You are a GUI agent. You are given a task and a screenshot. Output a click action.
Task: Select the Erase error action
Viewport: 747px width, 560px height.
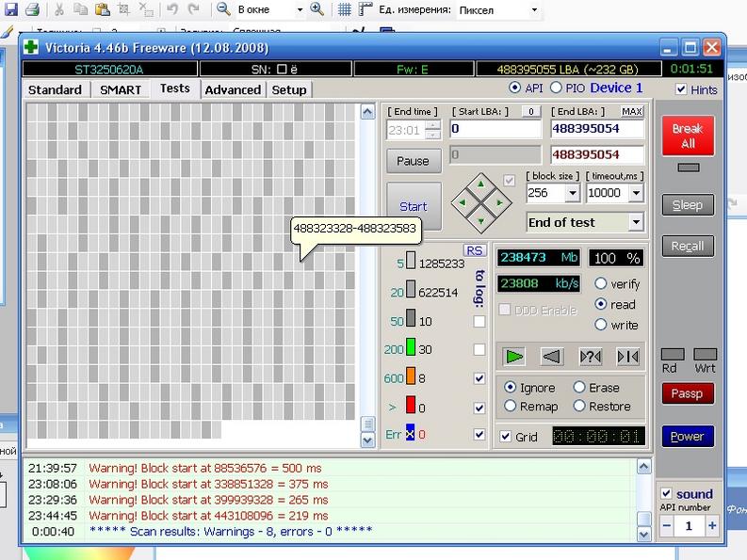[x=579, y=387]
